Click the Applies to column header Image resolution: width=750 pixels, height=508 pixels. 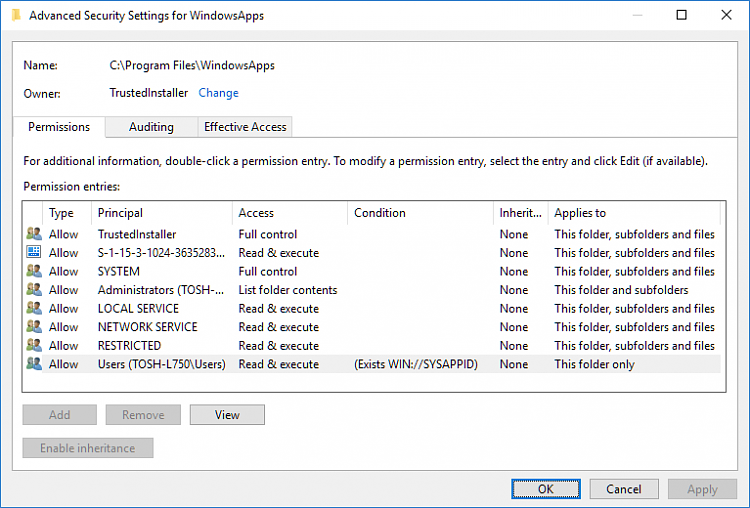tap(634, 213)
